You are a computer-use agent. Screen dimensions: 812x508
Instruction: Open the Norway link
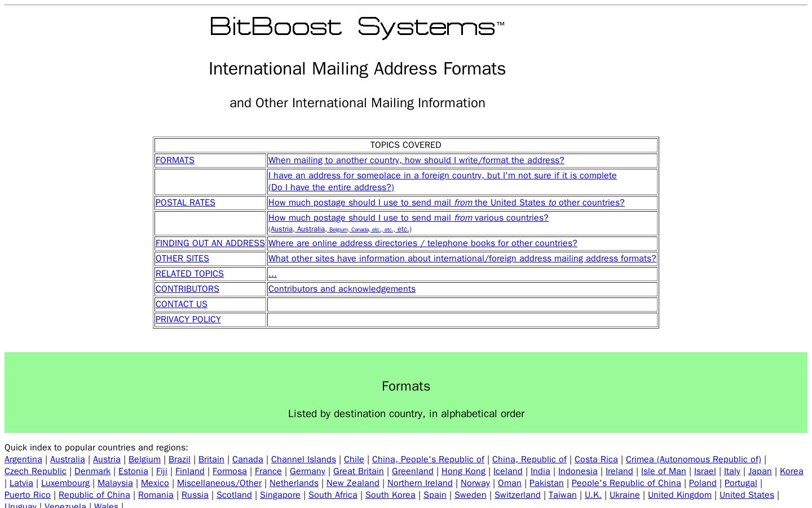coord(475,483)
